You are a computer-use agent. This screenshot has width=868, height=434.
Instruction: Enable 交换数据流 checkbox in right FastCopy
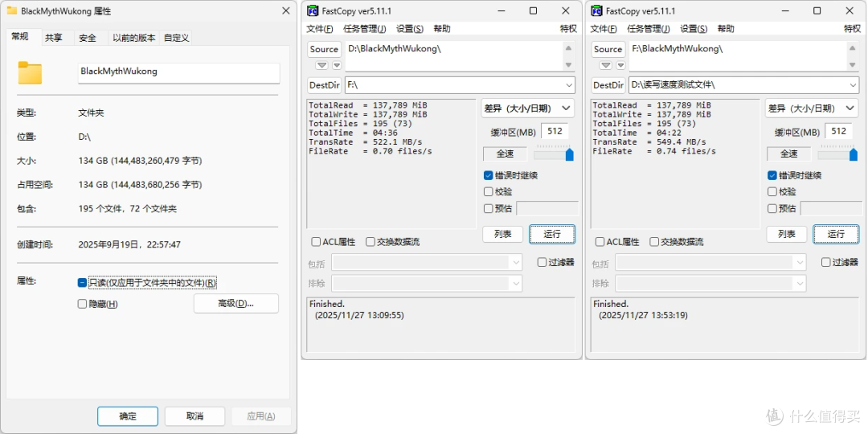point(654,242)
